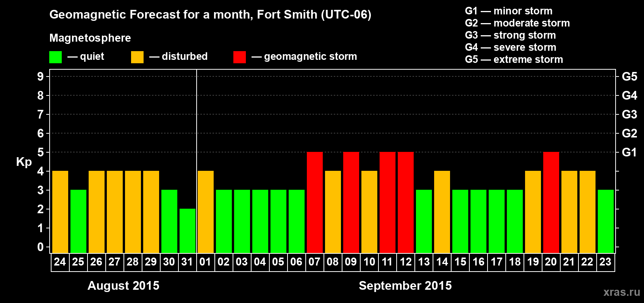Click the September 2015 month label
644x303 pixels.
click(405, 286)
